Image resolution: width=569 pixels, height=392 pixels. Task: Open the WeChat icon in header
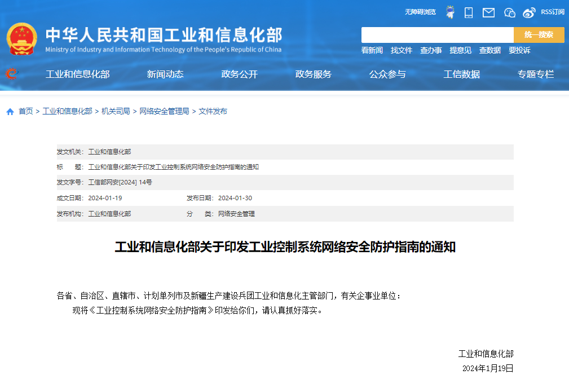510,12
